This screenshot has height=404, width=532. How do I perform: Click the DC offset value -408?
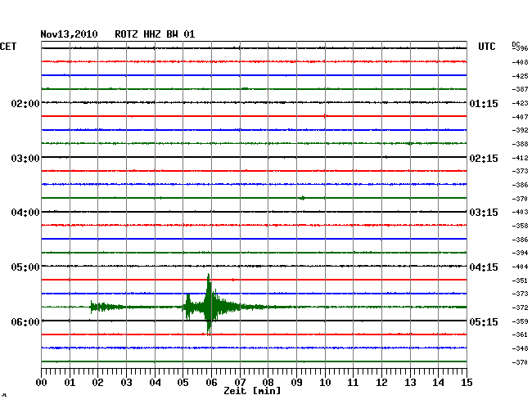click(x=520, y=62)
